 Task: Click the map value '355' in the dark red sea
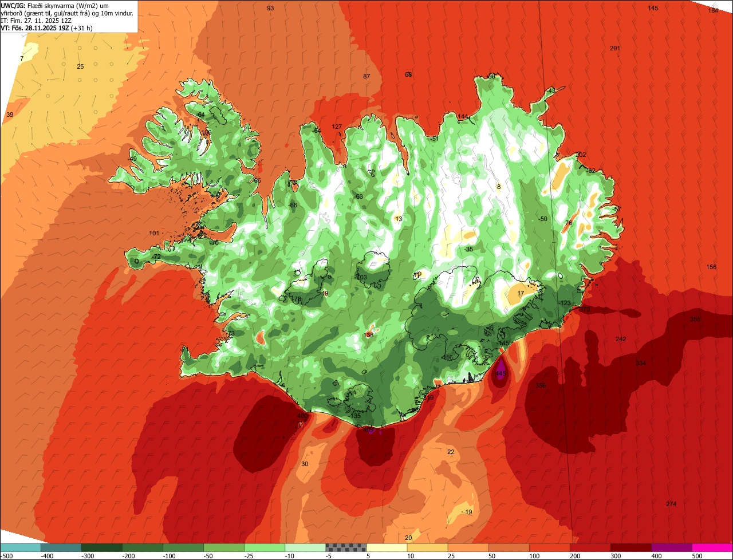click(x=695, y=319)
